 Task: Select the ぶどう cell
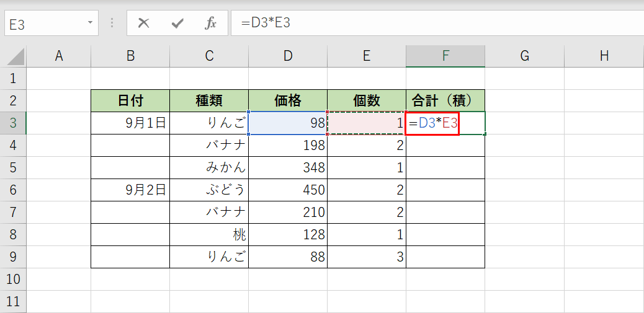[x=209, y=190]
